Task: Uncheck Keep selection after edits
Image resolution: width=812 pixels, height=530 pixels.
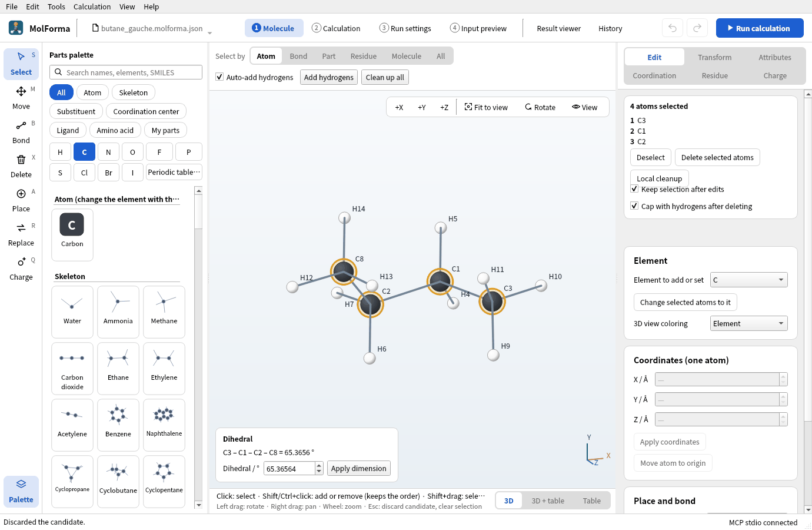Action: pos(634,189)
